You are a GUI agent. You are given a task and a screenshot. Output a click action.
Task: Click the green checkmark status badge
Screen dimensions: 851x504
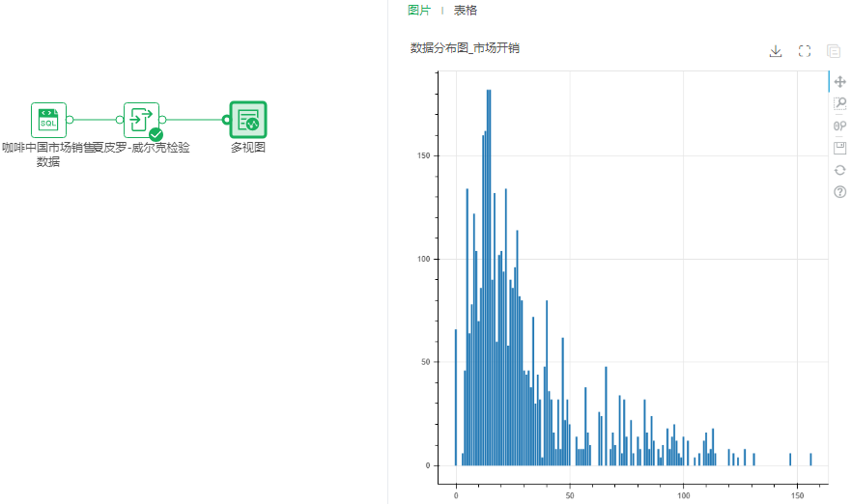156,135
